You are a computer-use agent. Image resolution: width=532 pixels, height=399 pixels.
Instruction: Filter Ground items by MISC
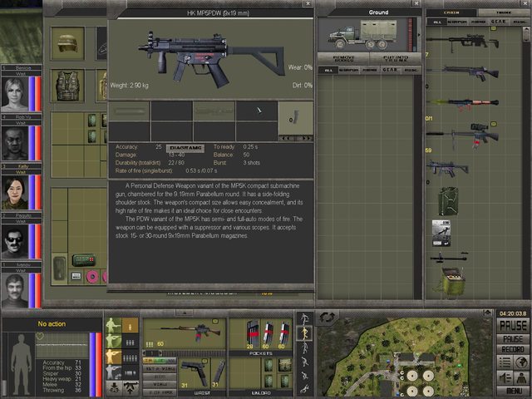tap(411, 70)
